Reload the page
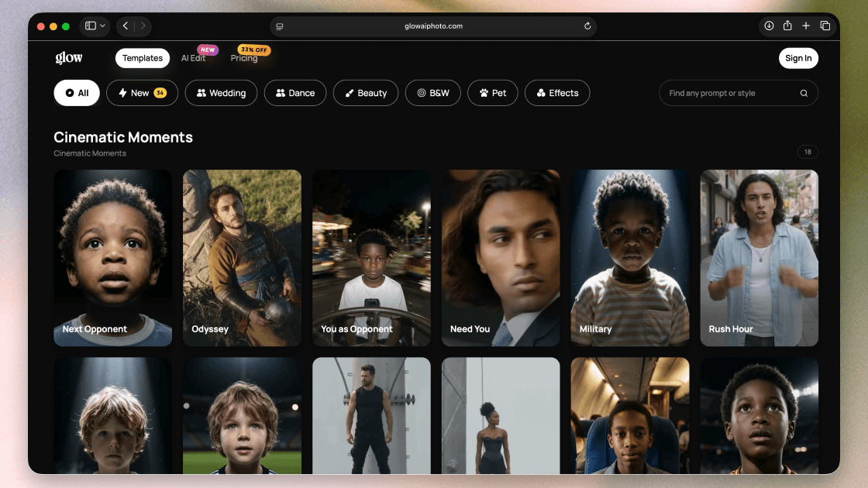This screenshot has height=488, width=868. click(587, 26)
